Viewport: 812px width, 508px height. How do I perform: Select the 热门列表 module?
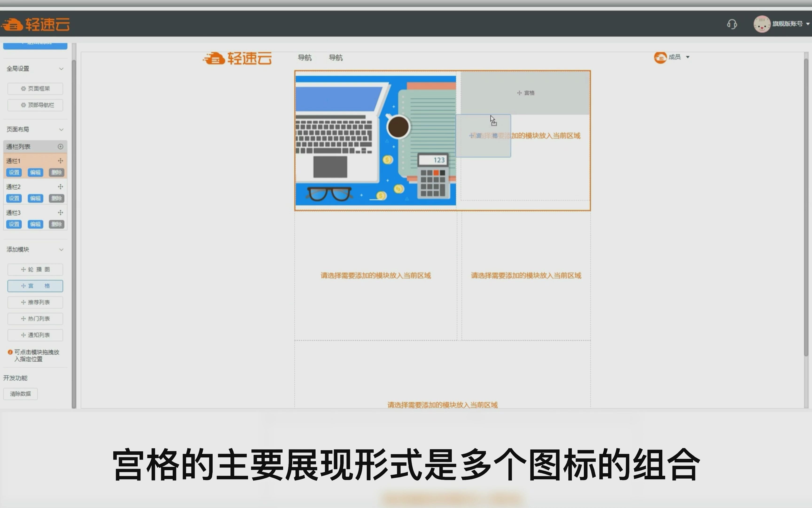pyautogui.click(x=35, y=318)
